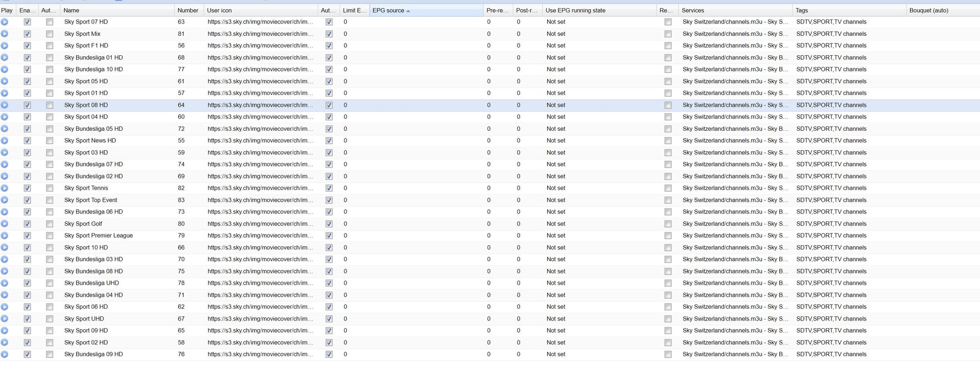Play the Sky Sport Tennis channel
The width and height of the screenshot is (980, 370).
(5, 188)
